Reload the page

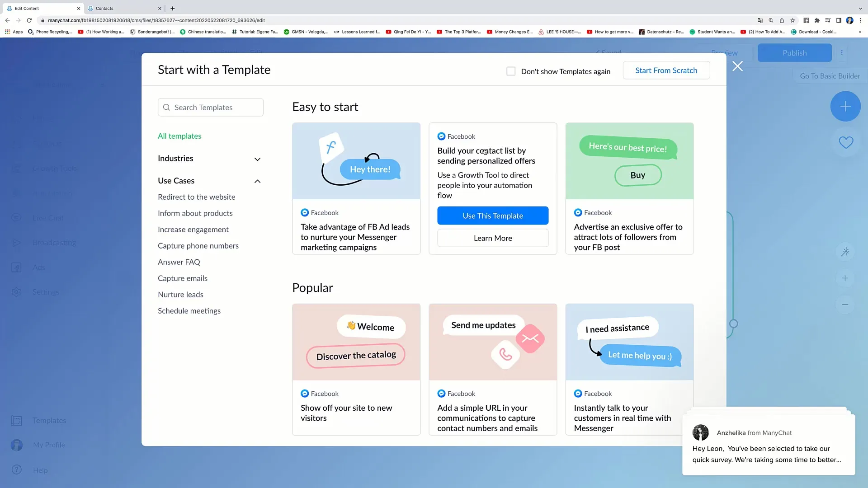(x=29, y=20)
